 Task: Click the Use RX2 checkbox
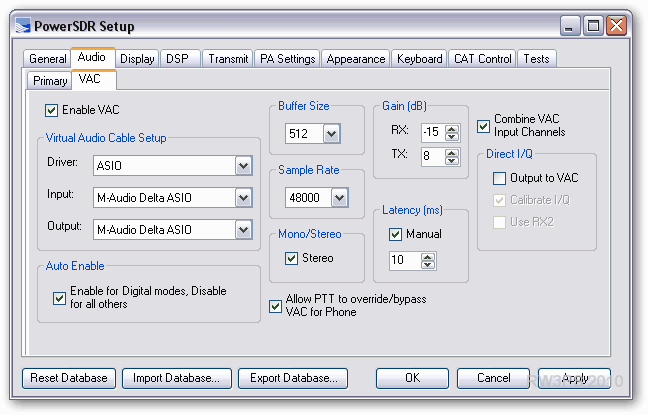tap(499, 222)
